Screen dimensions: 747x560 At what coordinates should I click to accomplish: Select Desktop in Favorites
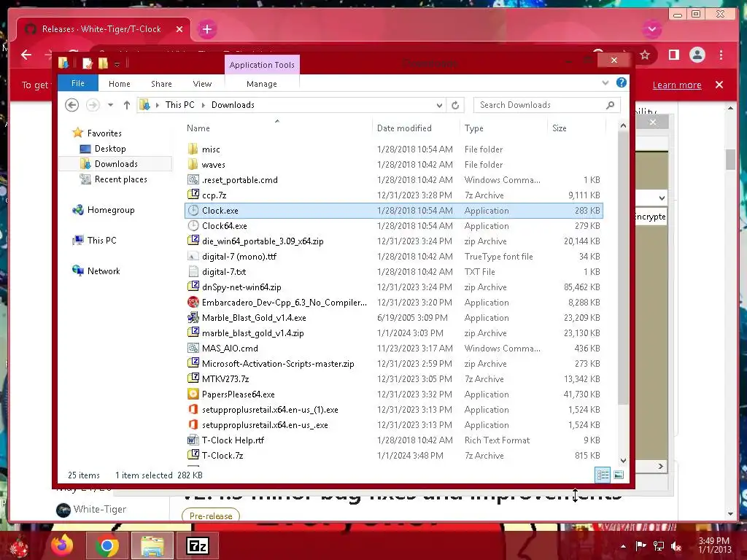click(110, 149)
